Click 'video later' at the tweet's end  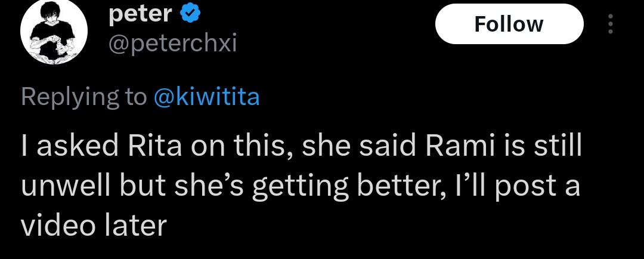93,225
